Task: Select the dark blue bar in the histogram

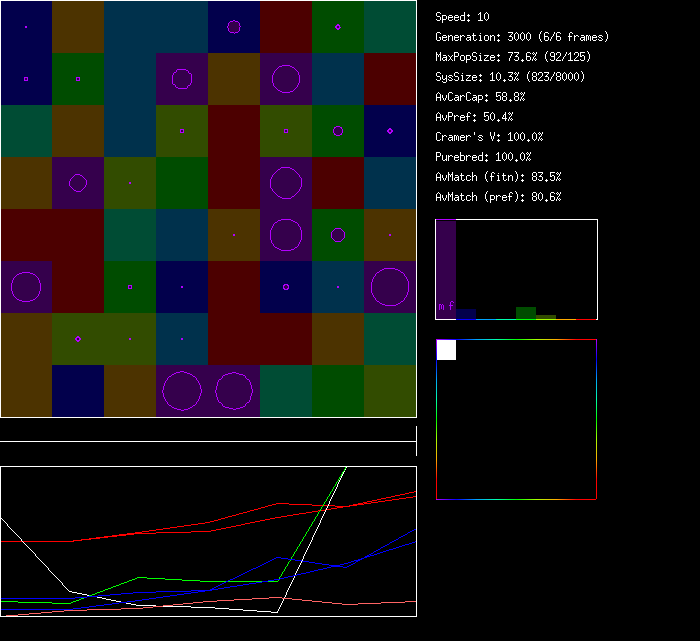Action: click(466, 314)
